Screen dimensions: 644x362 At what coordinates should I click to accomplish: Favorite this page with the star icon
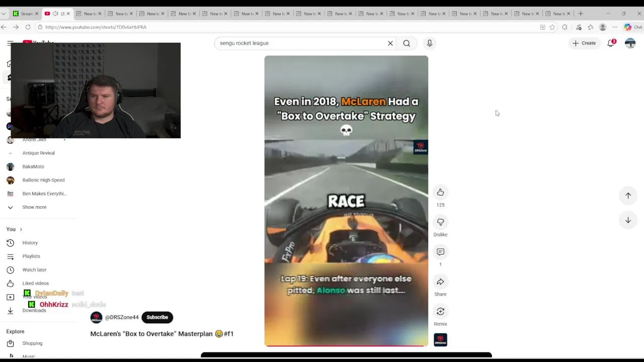(x=552, y=27)
